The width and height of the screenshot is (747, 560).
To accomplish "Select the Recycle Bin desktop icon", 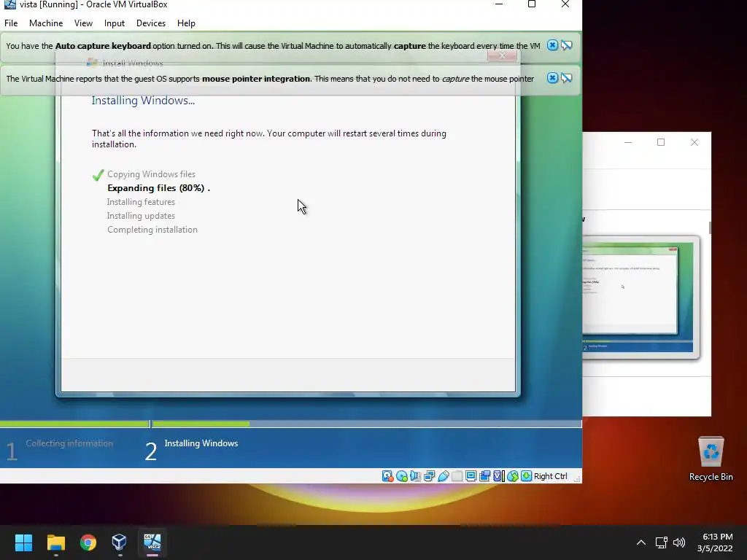I will coord(711,459).
